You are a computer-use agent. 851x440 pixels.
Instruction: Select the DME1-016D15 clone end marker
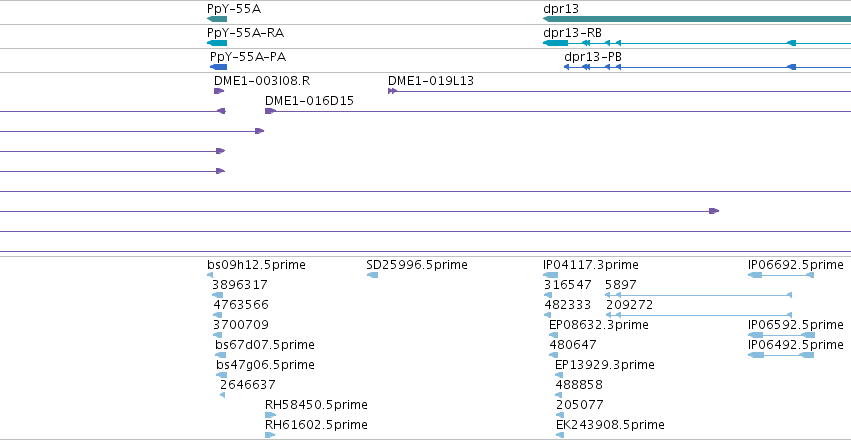270,111
